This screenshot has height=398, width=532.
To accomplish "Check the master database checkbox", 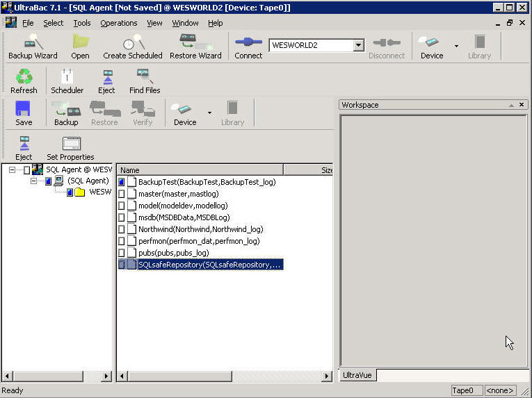I will coord(122,194).
